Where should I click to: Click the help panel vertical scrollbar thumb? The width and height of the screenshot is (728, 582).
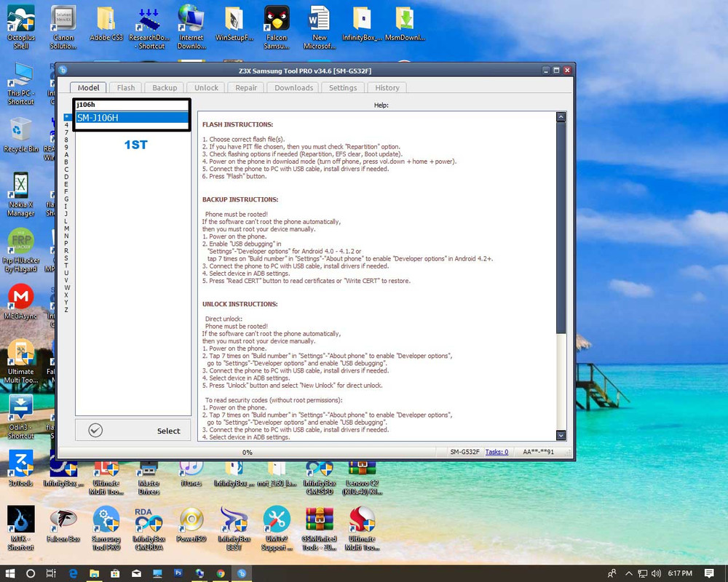[x=561, y=228]
